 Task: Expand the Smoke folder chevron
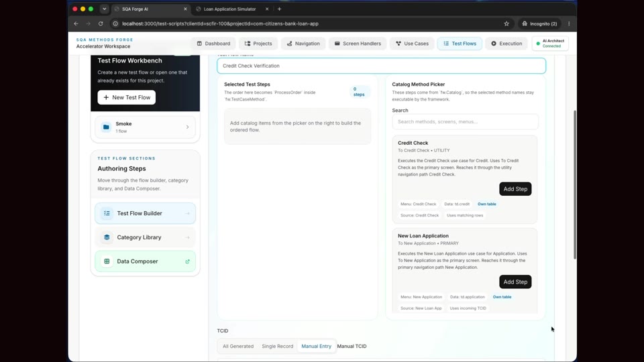(187, 127)
